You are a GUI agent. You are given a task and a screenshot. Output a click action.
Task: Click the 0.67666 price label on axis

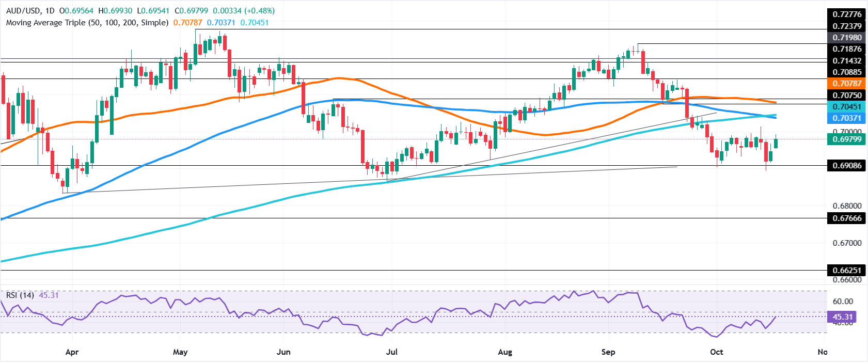pos(847,218)
